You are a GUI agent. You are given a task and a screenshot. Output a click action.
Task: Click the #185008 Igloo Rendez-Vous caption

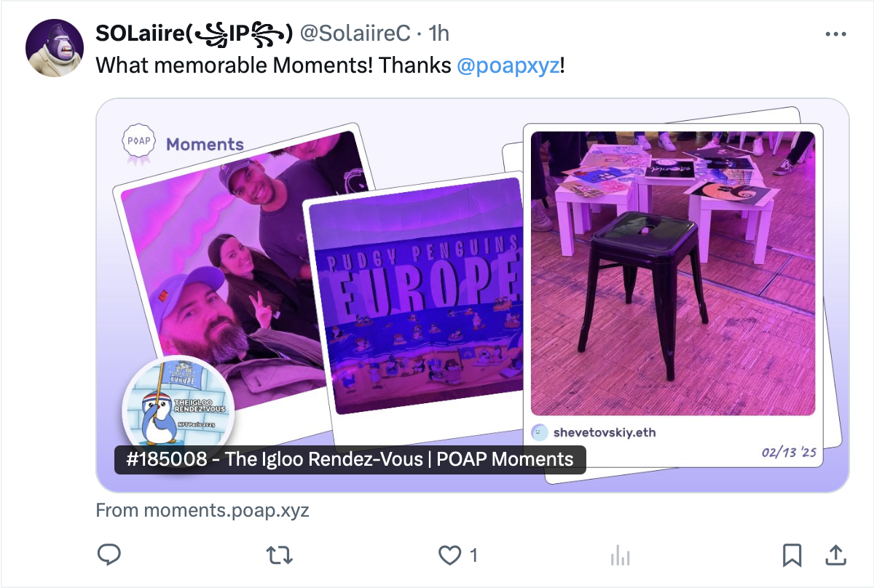click(350, 460)
